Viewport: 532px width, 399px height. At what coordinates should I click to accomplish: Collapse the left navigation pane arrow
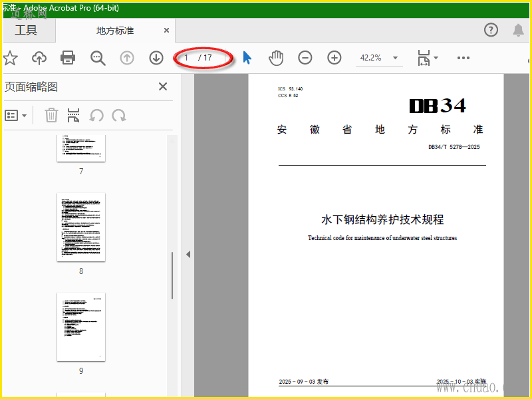(x=188, y=255)
